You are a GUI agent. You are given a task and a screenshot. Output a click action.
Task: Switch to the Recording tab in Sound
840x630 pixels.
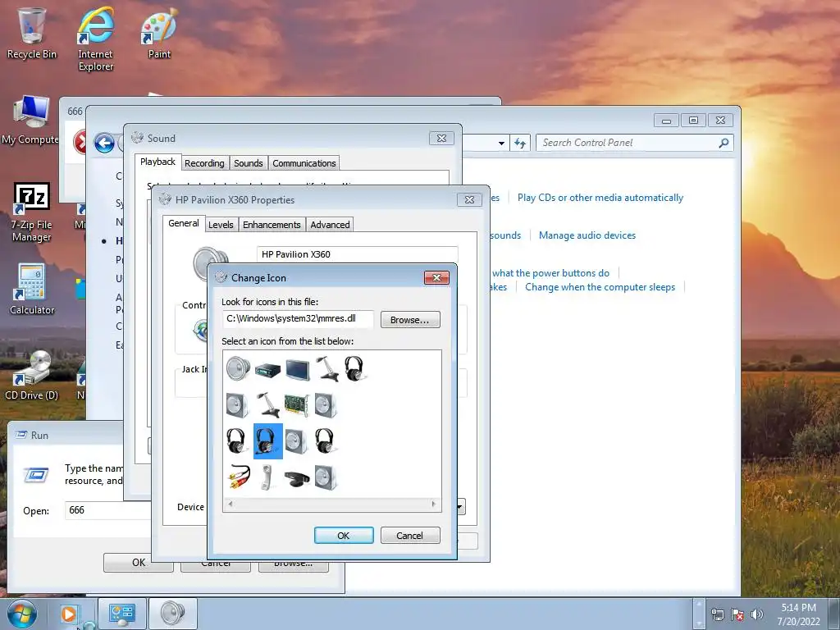[x=204, y=163]
